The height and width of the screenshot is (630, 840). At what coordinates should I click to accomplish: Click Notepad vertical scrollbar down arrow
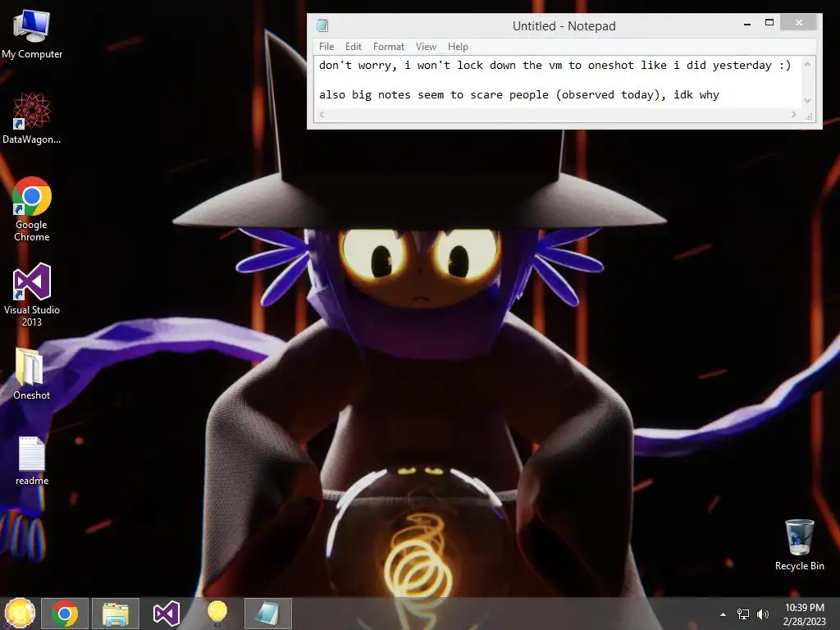point(807,100)
